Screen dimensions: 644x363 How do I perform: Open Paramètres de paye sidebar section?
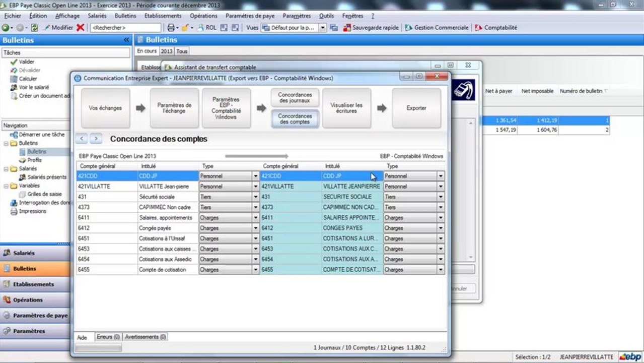coord(35,316)
